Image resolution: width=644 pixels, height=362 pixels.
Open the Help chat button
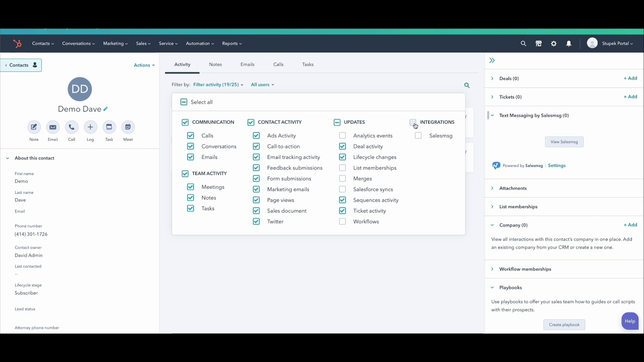[x=629, y=321]
